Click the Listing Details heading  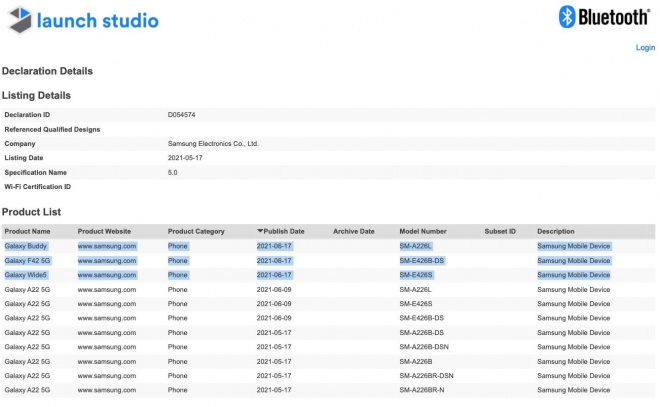(x=36, y=96)
